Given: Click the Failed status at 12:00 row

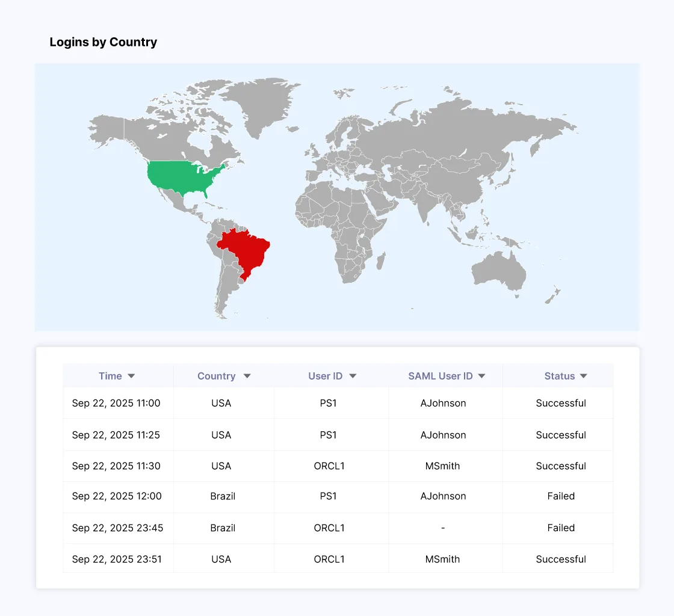Looking at the screenshot, I should tap(561, 496).
